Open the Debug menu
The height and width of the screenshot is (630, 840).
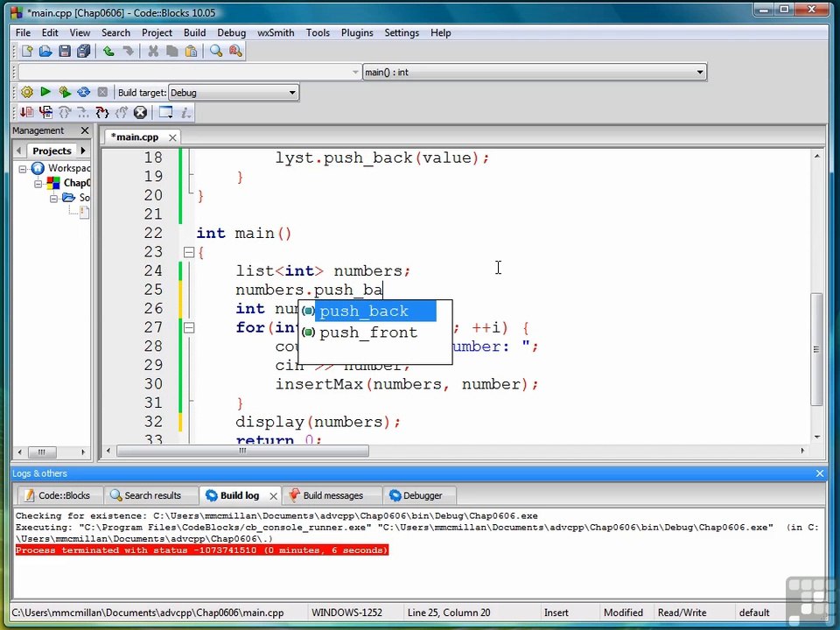(x=231, y=32)
